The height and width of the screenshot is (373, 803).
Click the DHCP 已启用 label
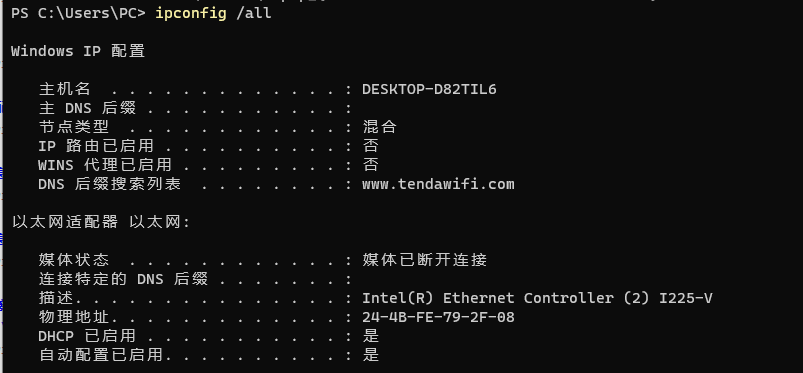click(87, 336)
